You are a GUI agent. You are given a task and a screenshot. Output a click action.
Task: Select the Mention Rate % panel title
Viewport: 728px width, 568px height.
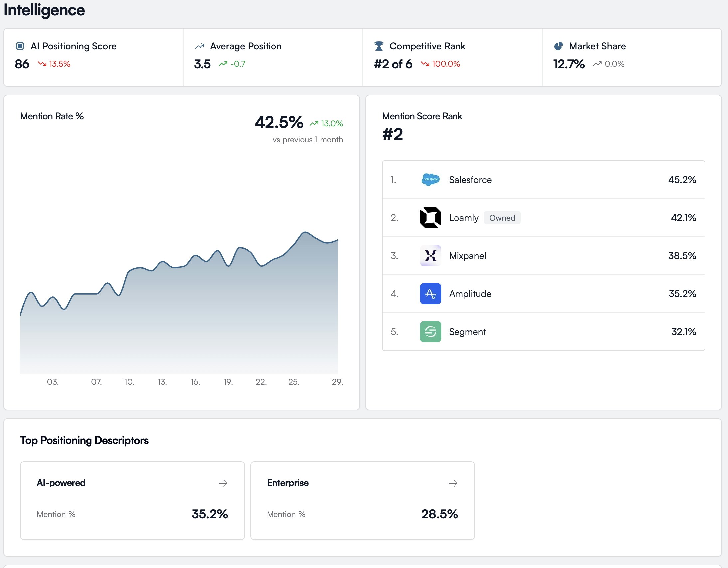pos(52,116)
